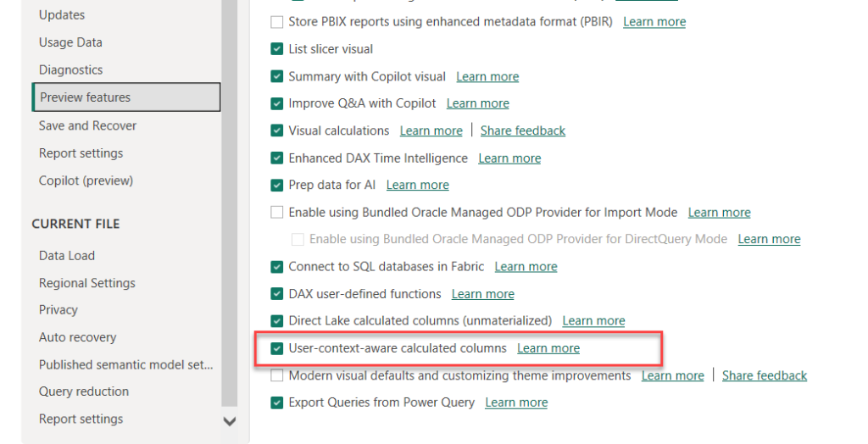Toggle DAX user-defined functions checkbox
The image size is (868, 444).
tap(277, 294)
